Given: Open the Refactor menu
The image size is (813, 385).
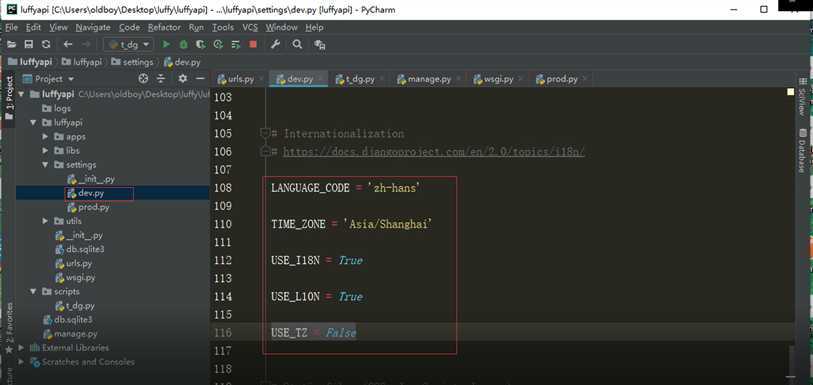Looking at the screenshot, I should (164, 27).
